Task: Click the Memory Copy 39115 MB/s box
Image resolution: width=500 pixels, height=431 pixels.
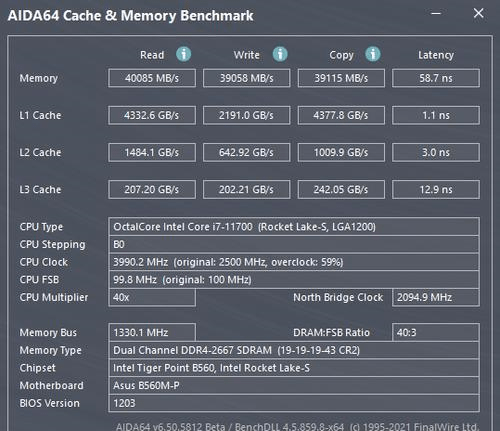Action: 341,78
